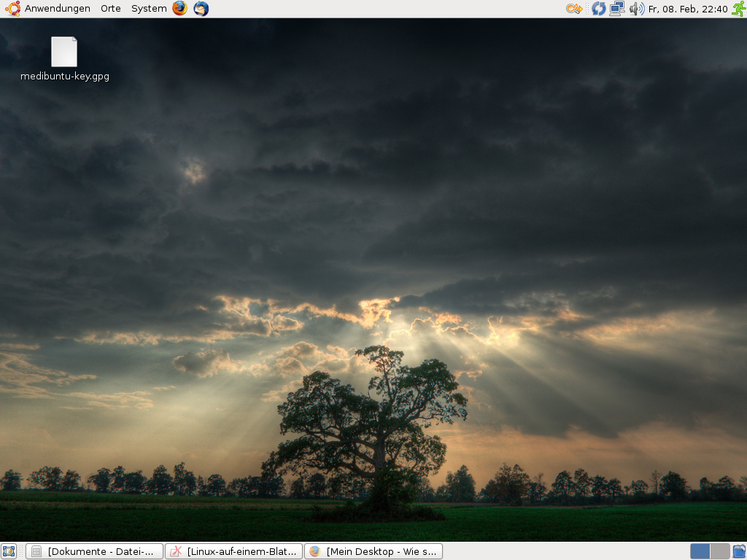747x560 pixels.
Task: Click the Ubuntu logo icon
Action: 12,9
